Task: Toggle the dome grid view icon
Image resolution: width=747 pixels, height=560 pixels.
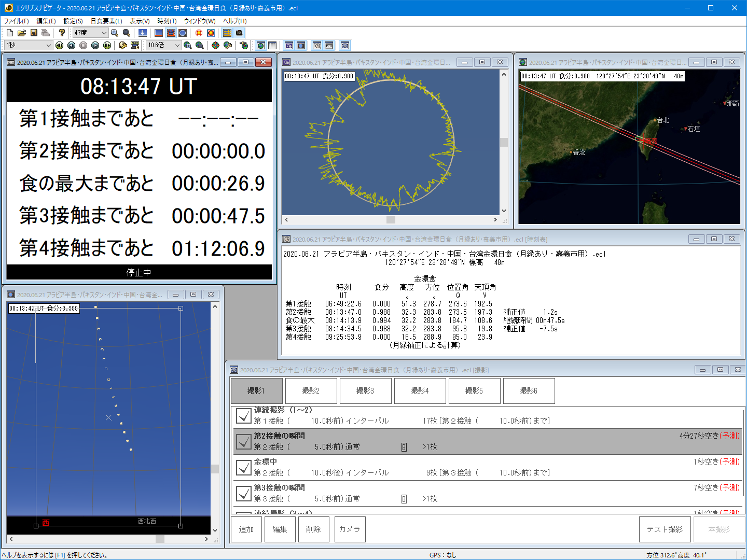Action: tap(171, 33)
